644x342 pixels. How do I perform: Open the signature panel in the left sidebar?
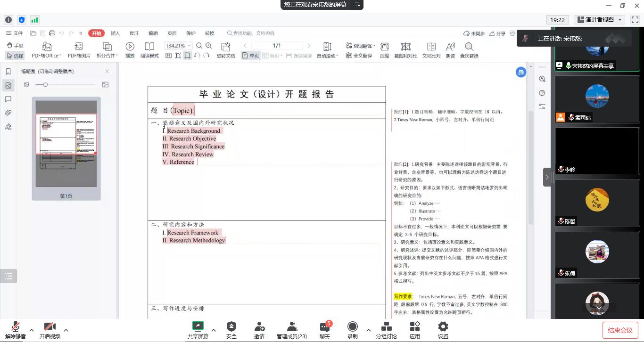[x=8, y=127]
